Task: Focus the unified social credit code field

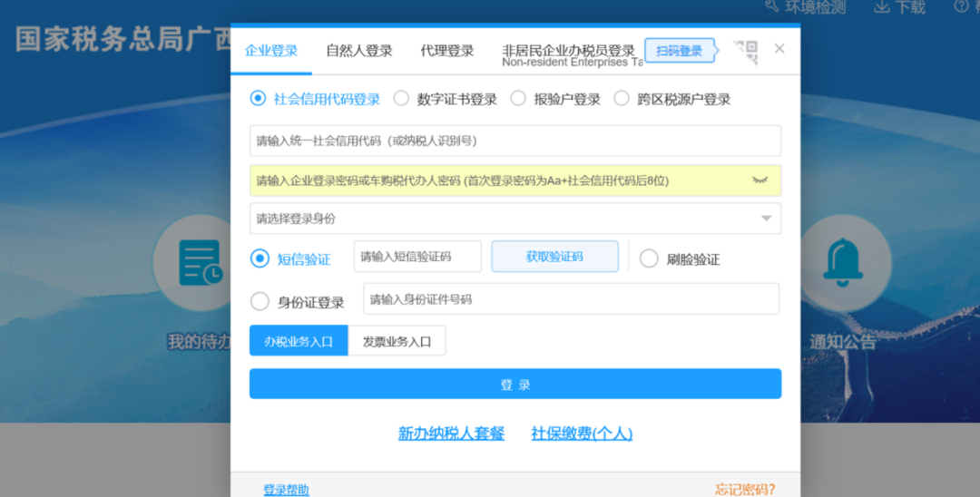Action: click(515, 141)
